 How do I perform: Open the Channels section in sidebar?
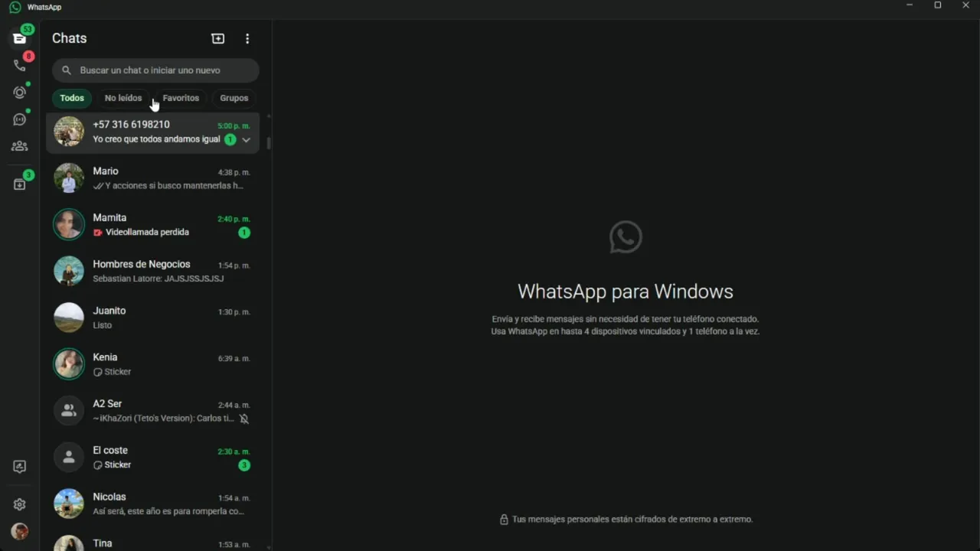[x=20, y=119]
